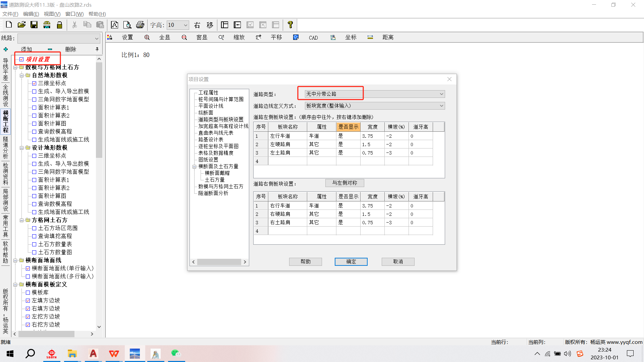
Task: Click the 与左侧对称 button
Action: (344, 183)
